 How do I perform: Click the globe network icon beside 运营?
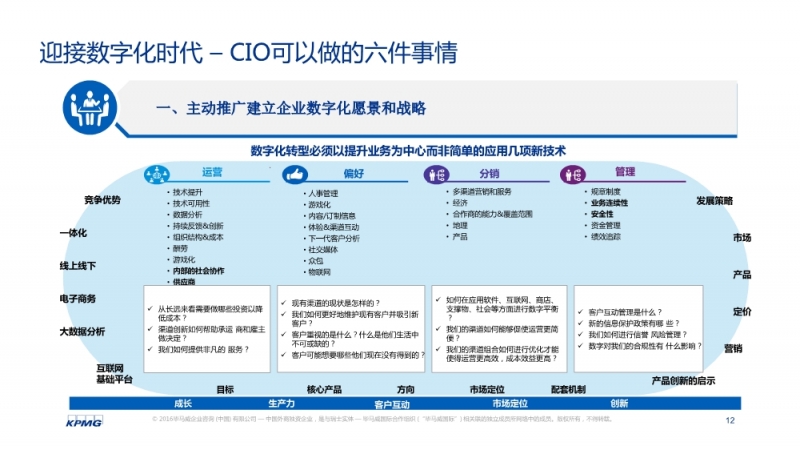[x=157, y=175]
